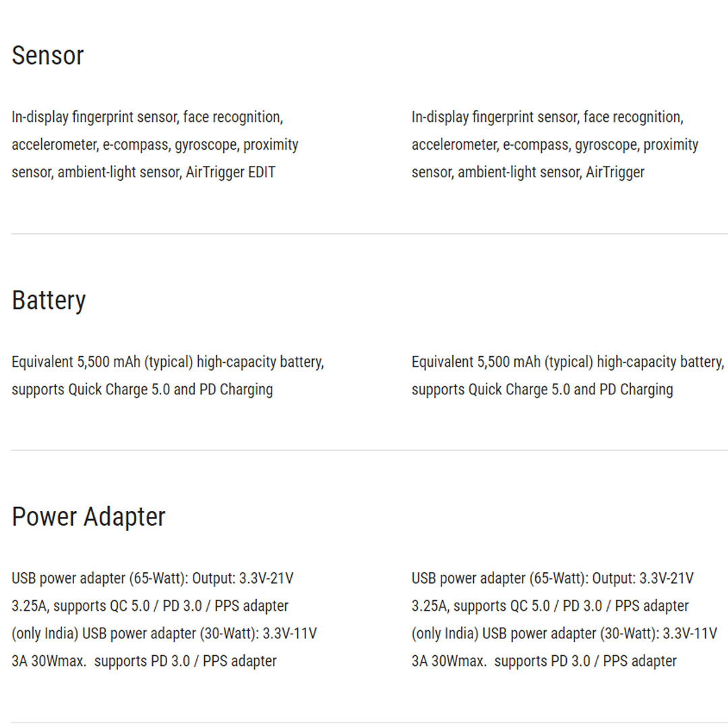Screen dimensions: 728x728
Task: Click left column's 65-Watt USB adapter line
Action: (x=152, y=578)
